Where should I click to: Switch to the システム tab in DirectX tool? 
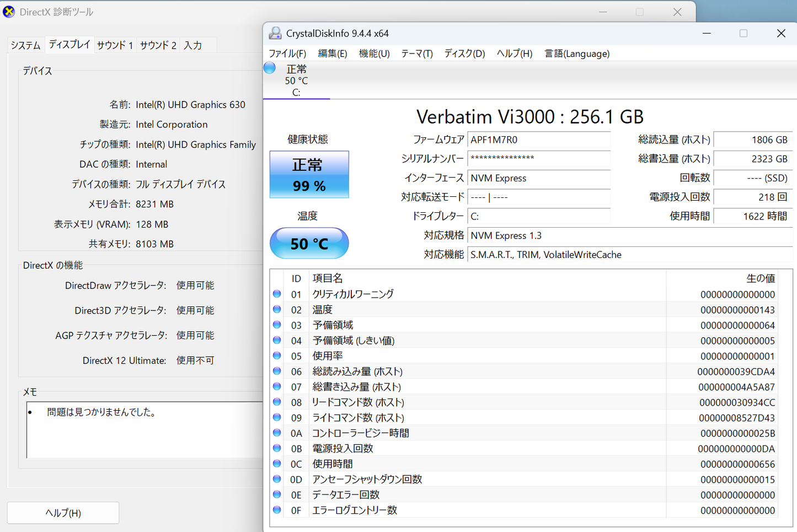click(x=26, y=45)
